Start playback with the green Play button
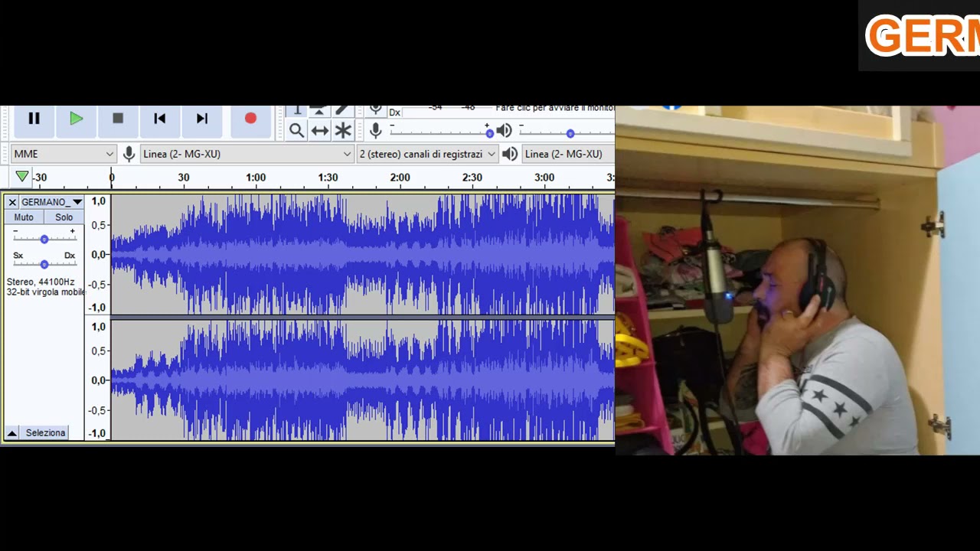The width and height of the screenshot is (980, 551). [76, 119]
